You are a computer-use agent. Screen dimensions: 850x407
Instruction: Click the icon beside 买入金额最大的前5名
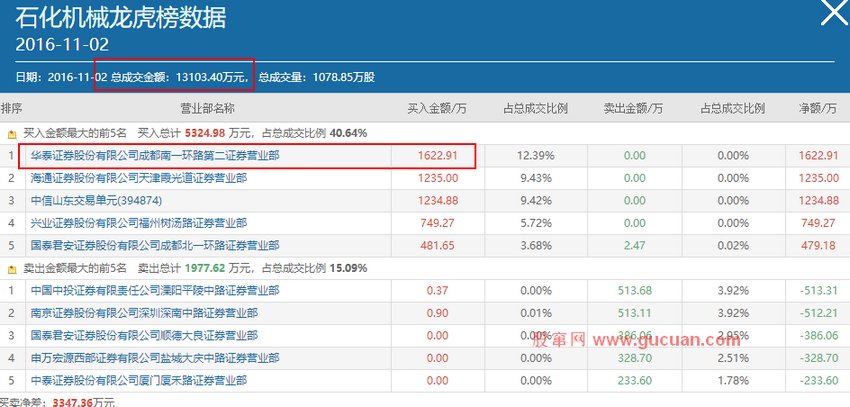pos(12,133)
